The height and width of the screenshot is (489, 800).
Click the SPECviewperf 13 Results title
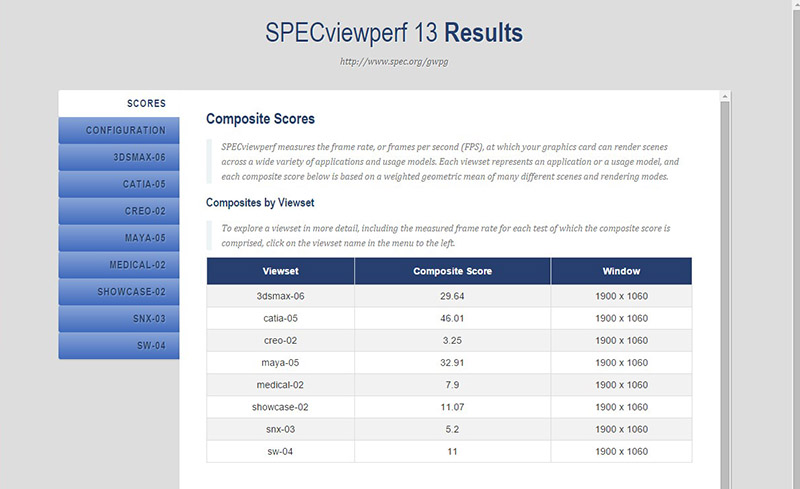click(394, 33)
